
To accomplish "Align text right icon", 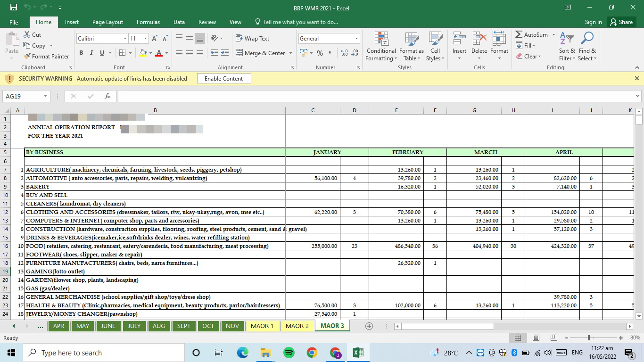I will coord(200,53).
